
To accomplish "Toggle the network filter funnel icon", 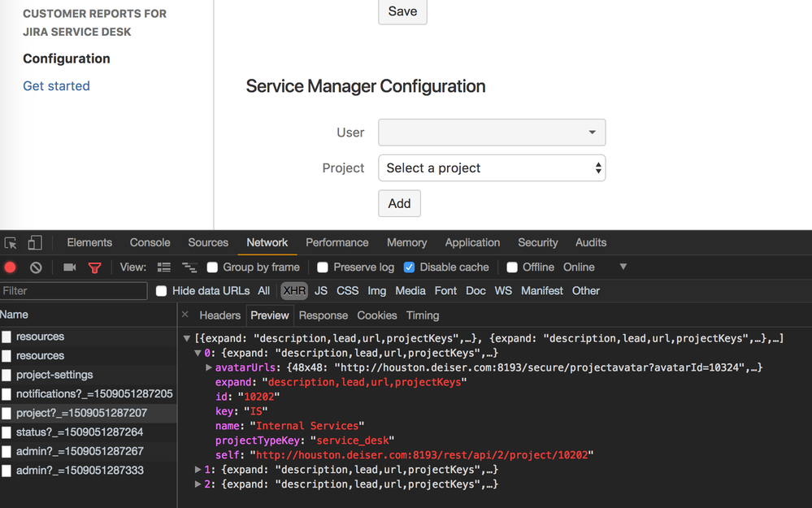I will (95, 267).
